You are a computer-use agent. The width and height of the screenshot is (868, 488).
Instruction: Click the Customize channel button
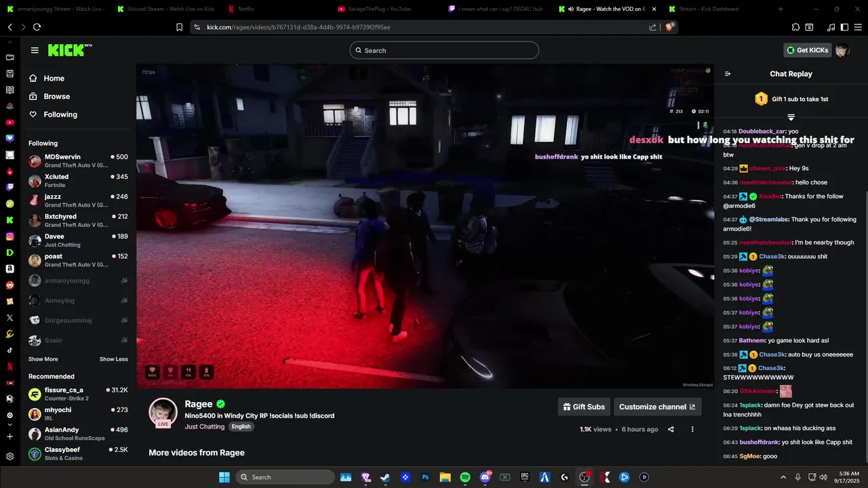[x=657, y=407]
